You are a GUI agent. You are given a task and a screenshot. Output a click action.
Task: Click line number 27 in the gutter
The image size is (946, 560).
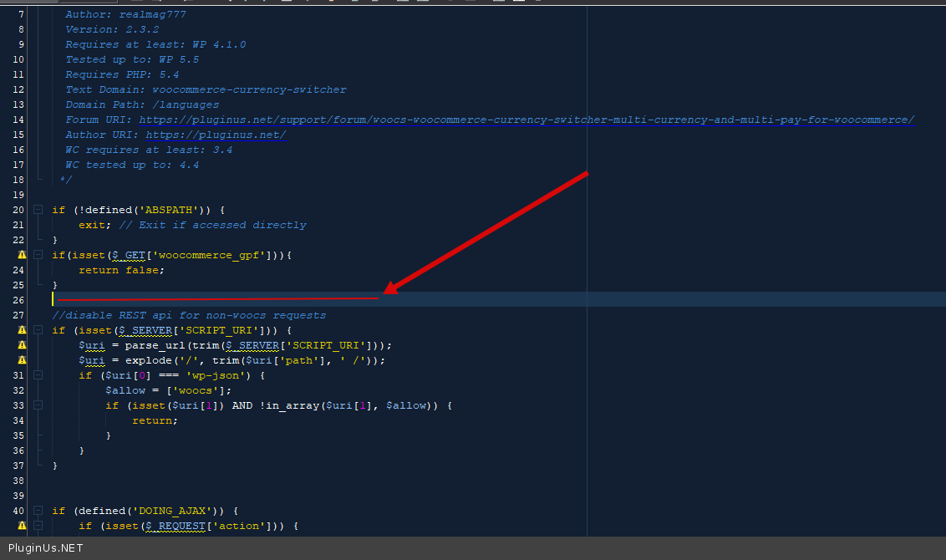(x=18, y=315)
